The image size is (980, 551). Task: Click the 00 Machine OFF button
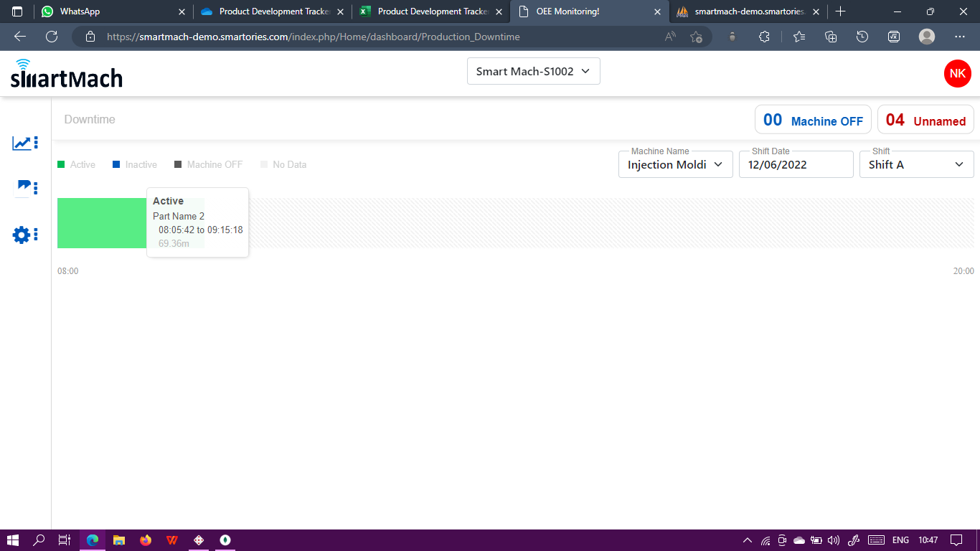(813, 119)
